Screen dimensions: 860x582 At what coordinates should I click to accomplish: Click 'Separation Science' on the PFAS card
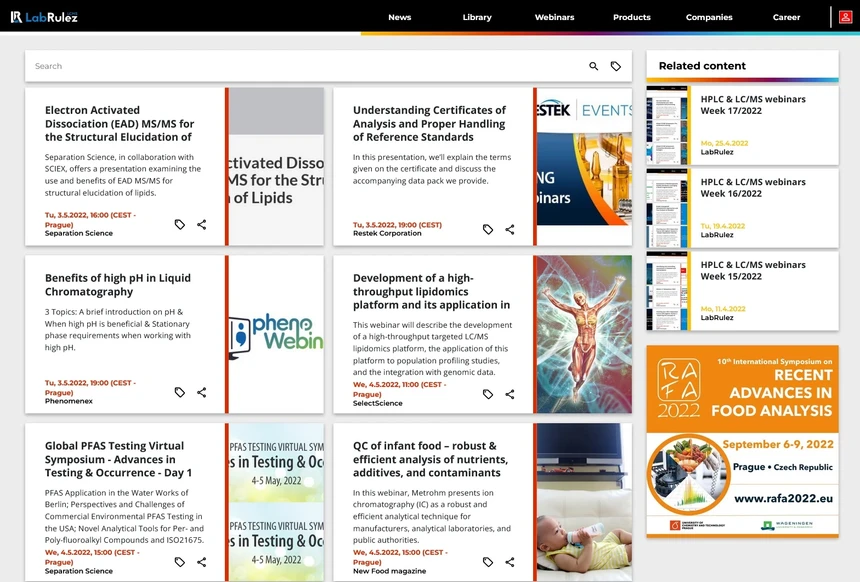coord(78,571)
